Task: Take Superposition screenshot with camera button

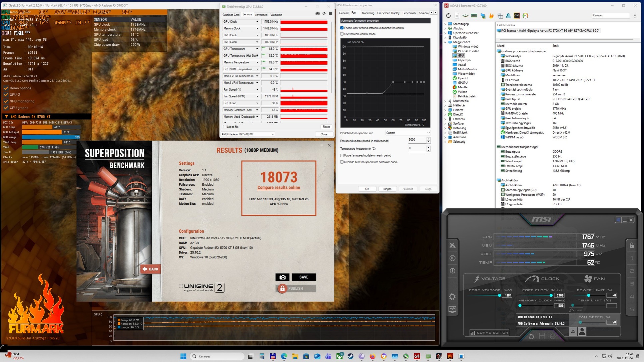Action: [282, 277]
